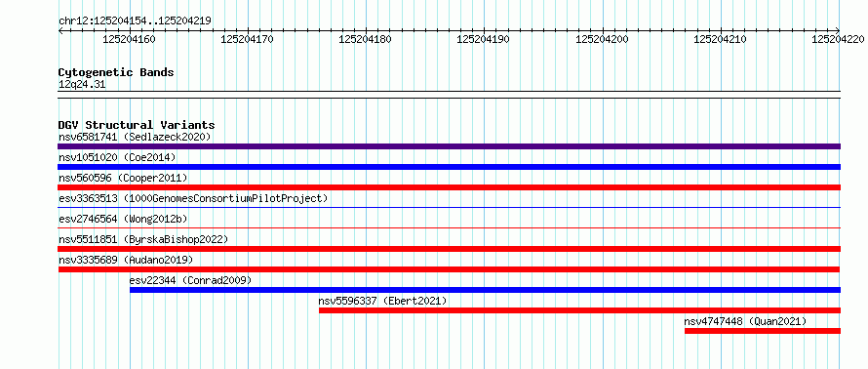This screenshot has width=868, height=369.
Task: Open the nsv1051020 (Coe2014) label
Action: click(117, 157)
